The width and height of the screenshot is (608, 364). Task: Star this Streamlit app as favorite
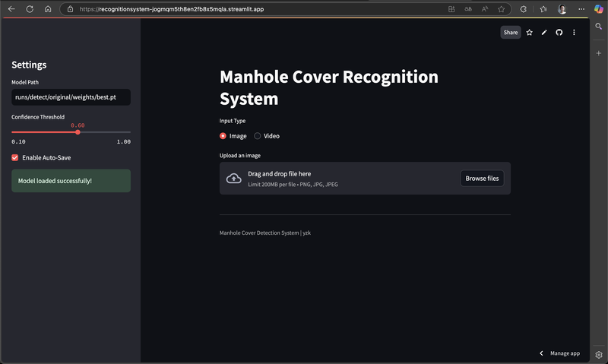coord(529,33)
